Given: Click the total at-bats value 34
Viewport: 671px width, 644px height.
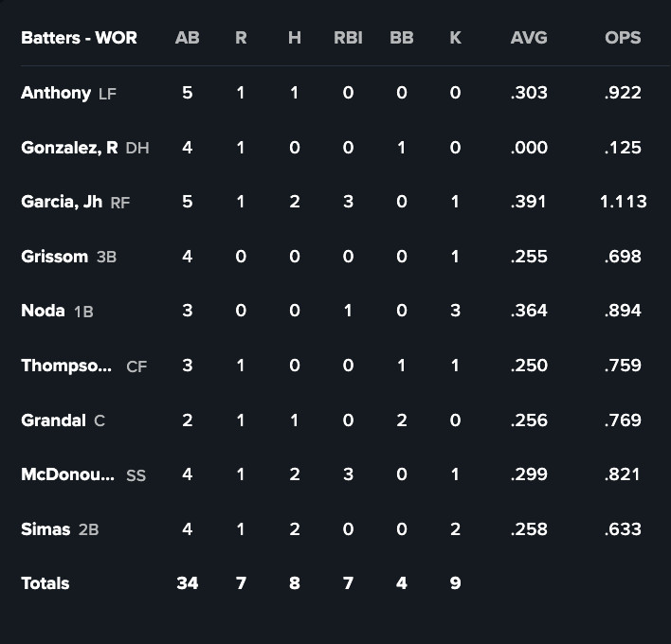Looking at the screenshot, I should pyautogui.click(x=187, y=583).
